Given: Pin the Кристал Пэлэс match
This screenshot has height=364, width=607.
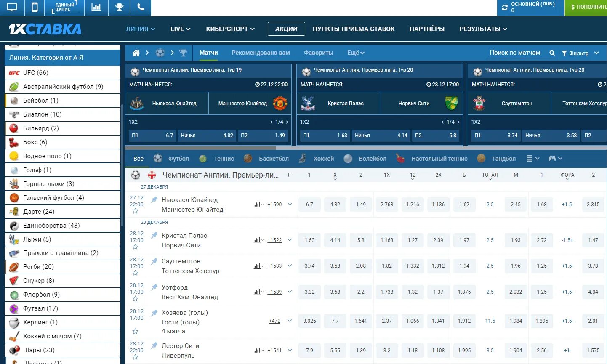Looking at the screenshot, I should click(154, 235).
